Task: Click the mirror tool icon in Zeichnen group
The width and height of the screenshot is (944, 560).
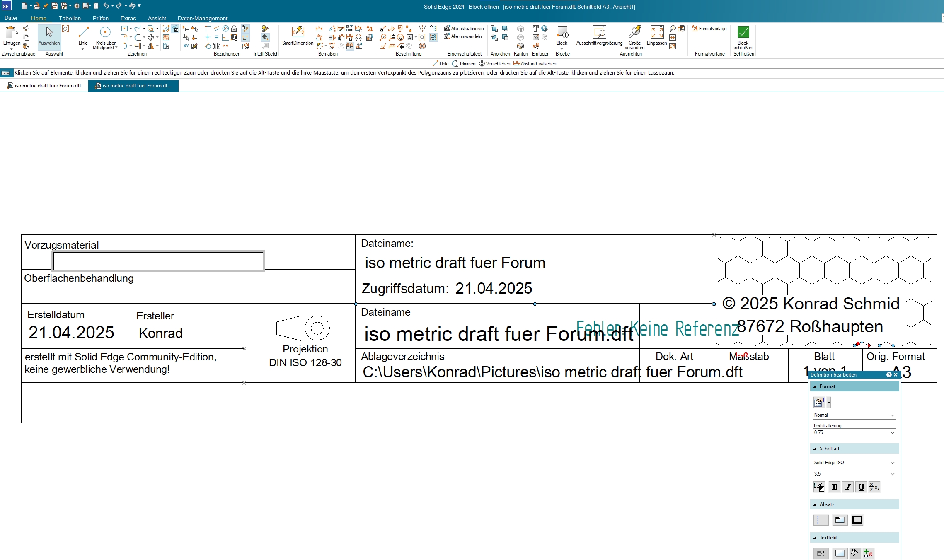Action: (151, 46)
